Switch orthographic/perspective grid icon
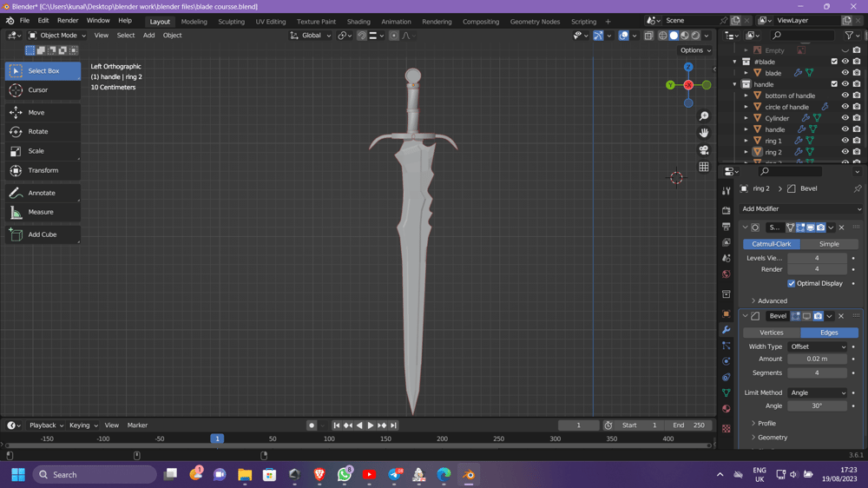The height and width of the screenshot is (488, 868). (704, 167)
